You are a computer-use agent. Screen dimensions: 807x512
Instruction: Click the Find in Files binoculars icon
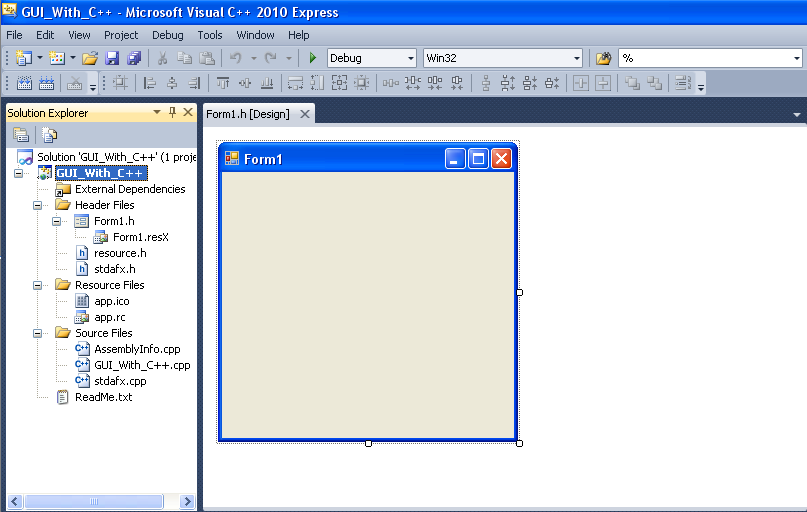pyautogui.click(x=604, y=58)
